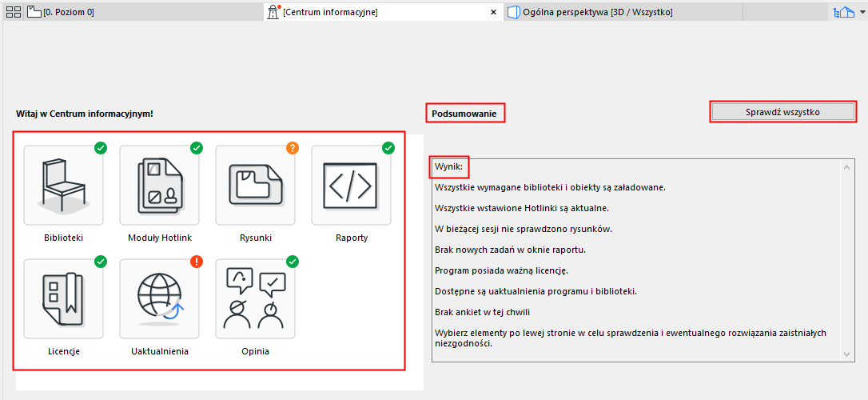
Task: Click the Raporty label
Action: coord(352,238)
